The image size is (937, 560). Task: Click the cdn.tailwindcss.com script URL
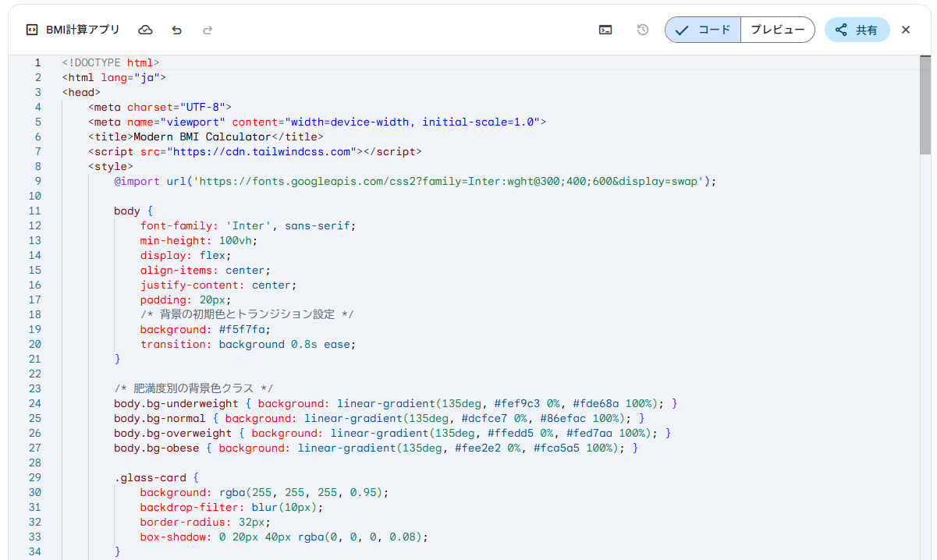pos(261,151)
